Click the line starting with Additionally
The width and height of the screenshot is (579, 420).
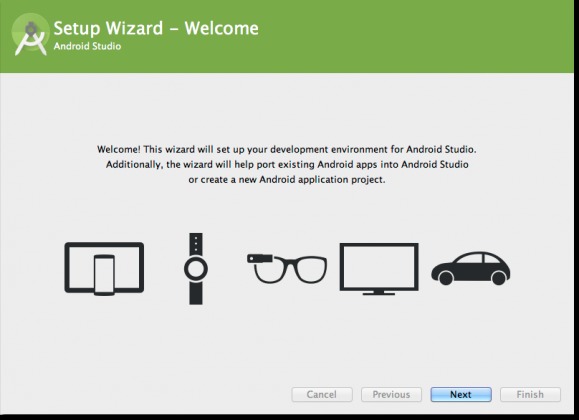coord(287,164)
